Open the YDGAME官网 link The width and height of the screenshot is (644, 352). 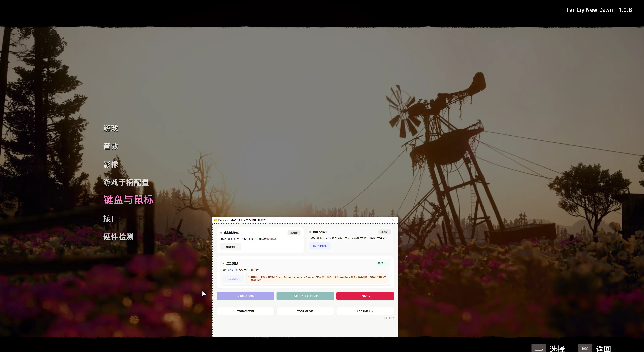pos(246,311)
